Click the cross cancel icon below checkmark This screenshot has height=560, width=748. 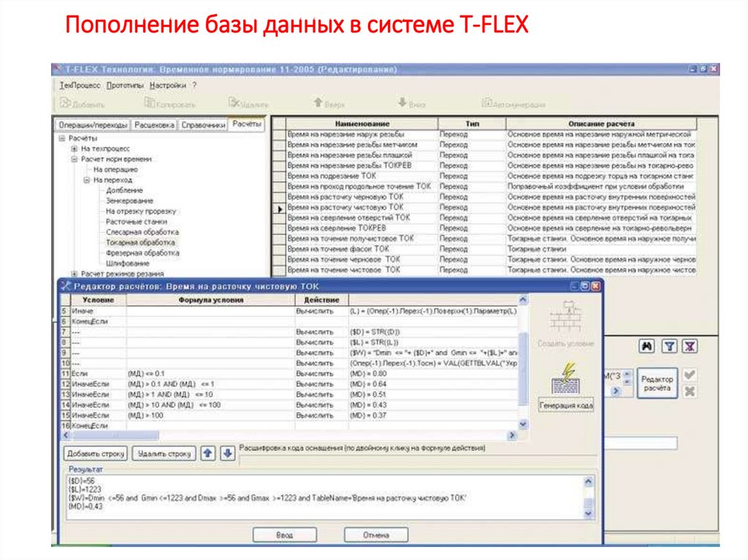click(689, 391)
